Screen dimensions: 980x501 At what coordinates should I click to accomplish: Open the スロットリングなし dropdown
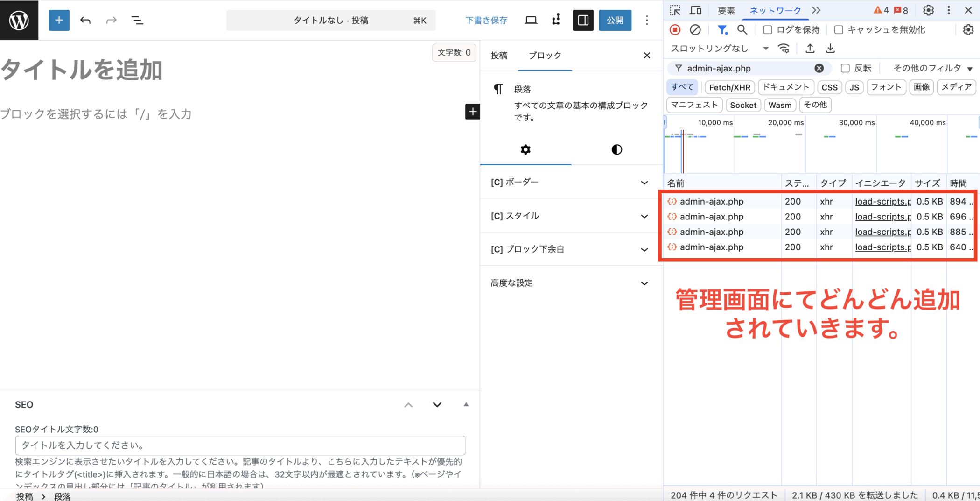click(719, 49)
